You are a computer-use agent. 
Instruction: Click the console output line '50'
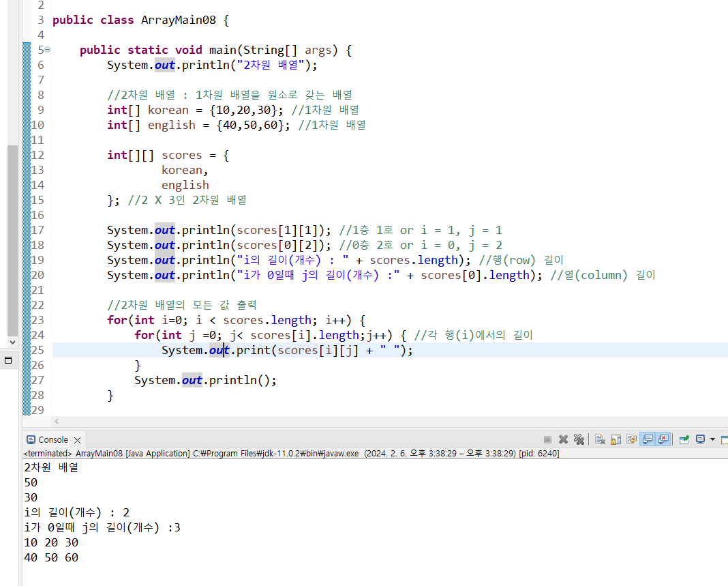tap(31, 482)
